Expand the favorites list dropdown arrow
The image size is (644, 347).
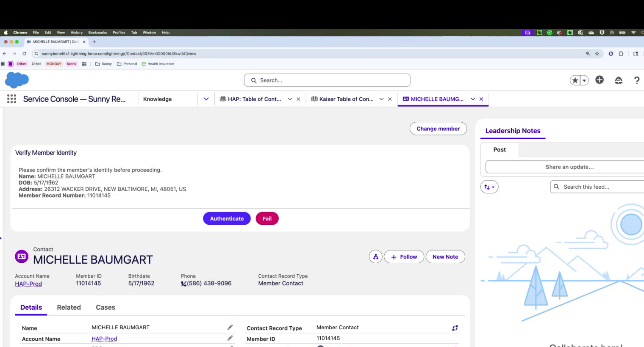(x=584, y=80)
